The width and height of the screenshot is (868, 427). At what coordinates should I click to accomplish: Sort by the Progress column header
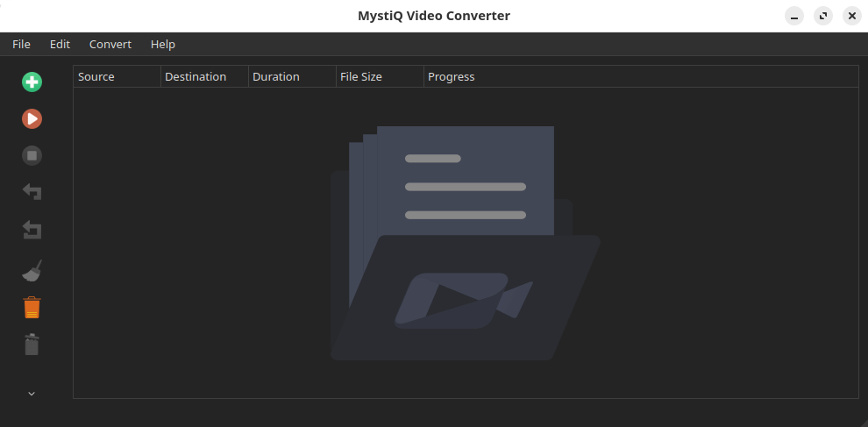click(x=641, y=76)
